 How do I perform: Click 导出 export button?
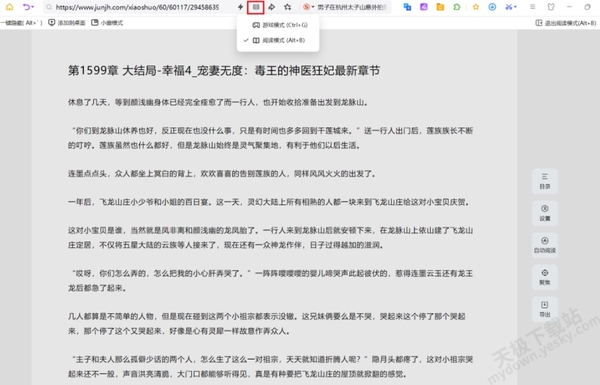click(x=545, y=309)
